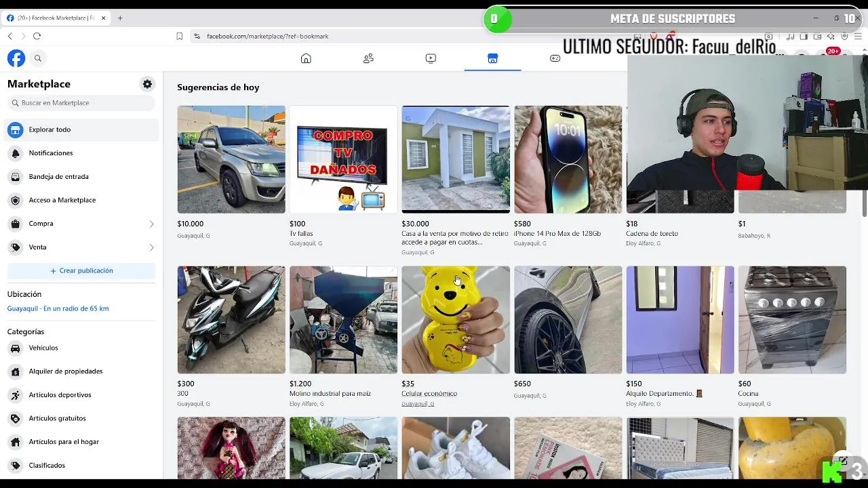Image resolution: width=868 pixels, height=488 pixels.
Task: Close the Facebook Marketplace browser tab
Action: click(104, 18)
